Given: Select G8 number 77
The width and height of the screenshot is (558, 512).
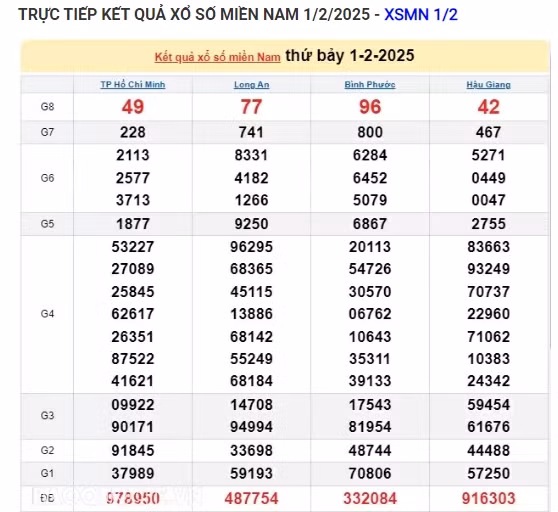Looking at the screenshot, I should [252, 107].
